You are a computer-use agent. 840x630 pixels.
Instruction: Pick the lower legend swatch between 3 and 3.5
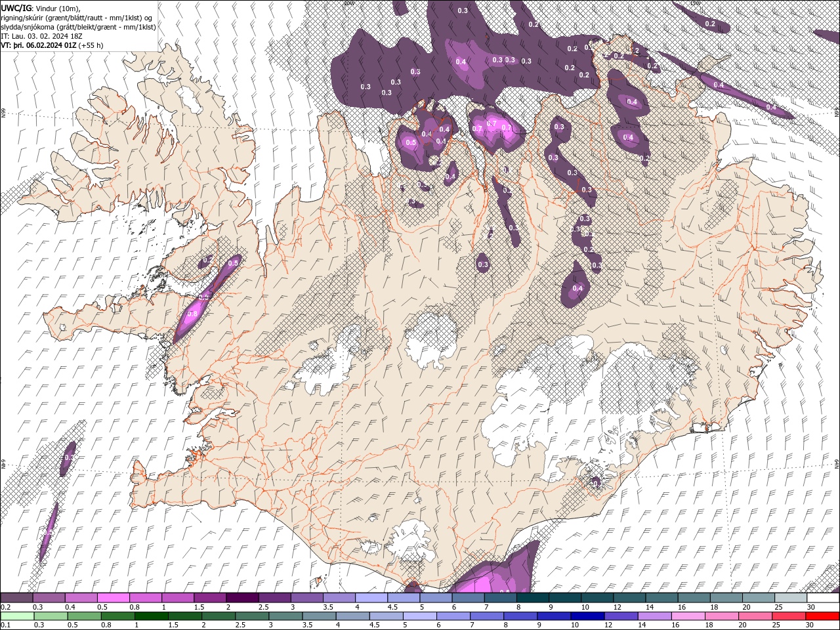(x=285, y=616)
